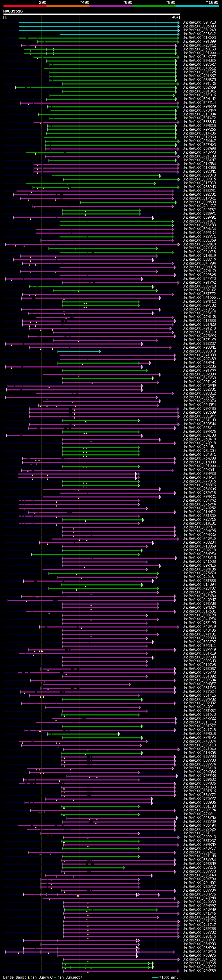The height and width of the screenshot is (980, 222).
Task: Click label UniRef100_P08975
Action: 199,955
